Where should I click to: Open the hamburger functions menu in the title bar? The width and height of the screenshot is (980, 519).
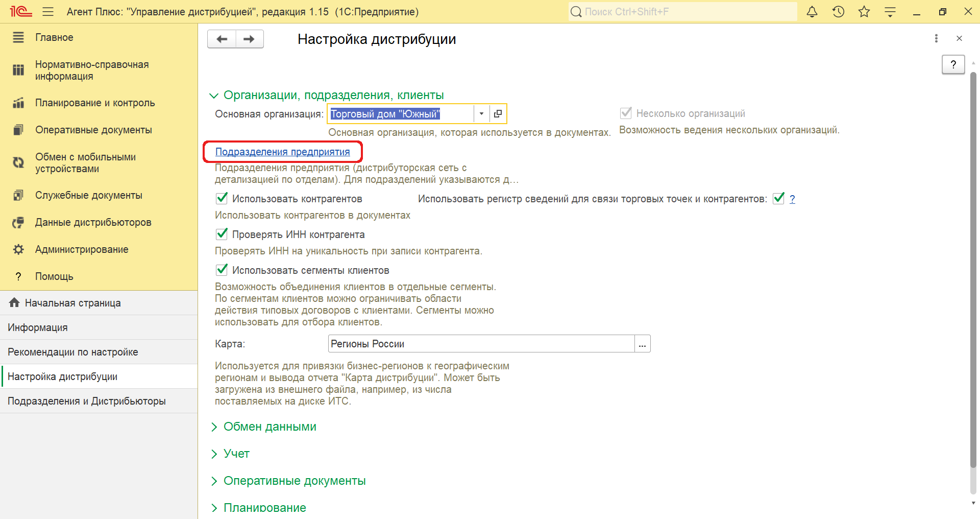[x=48, y=12]
